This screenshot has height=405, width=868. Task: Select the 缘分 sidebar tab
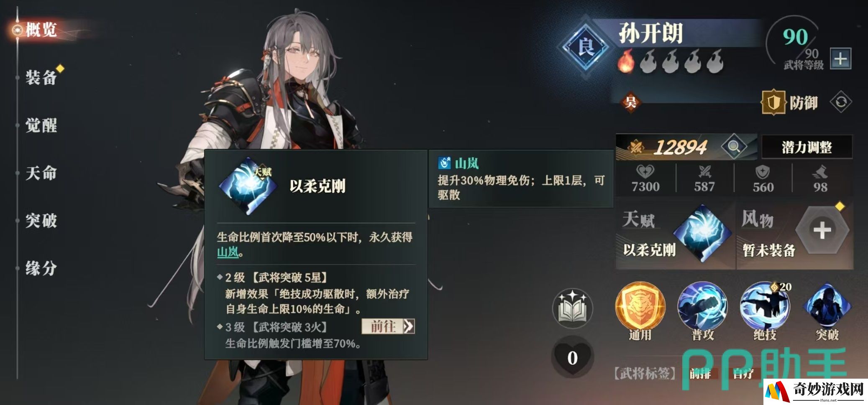[x=41, y=268]
